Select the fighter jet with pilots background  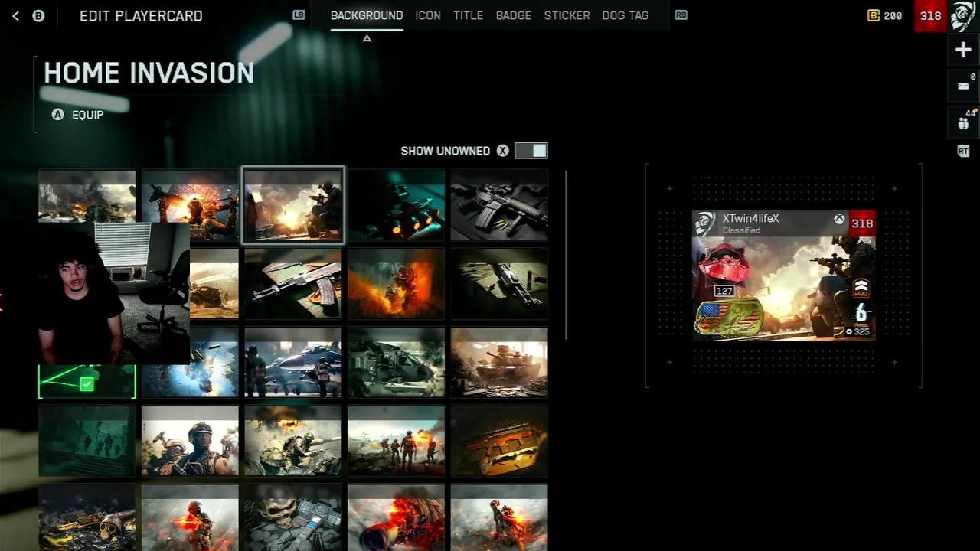pos(293,363)
